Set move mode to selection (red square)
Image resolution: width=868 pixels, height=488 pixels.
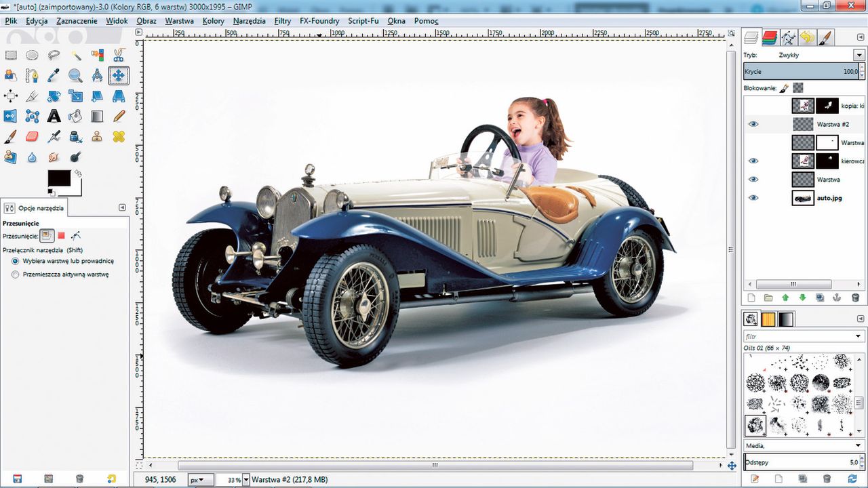point(61,235)
